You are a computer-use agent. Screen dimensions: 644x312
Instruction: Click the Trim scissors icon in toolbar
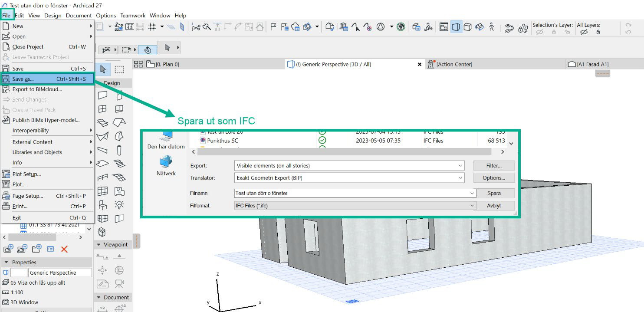pos(196,27)
